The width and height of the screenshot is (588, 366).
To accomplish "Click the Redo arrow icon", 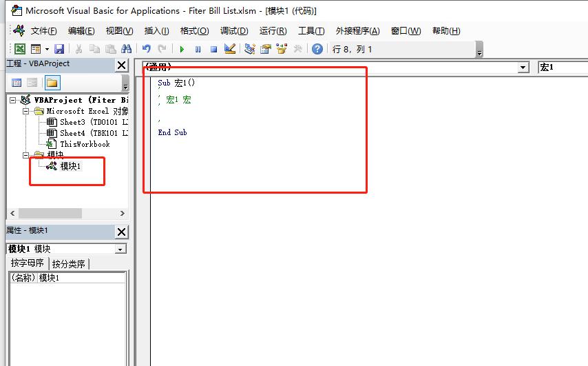I will (x=162, y=49).
